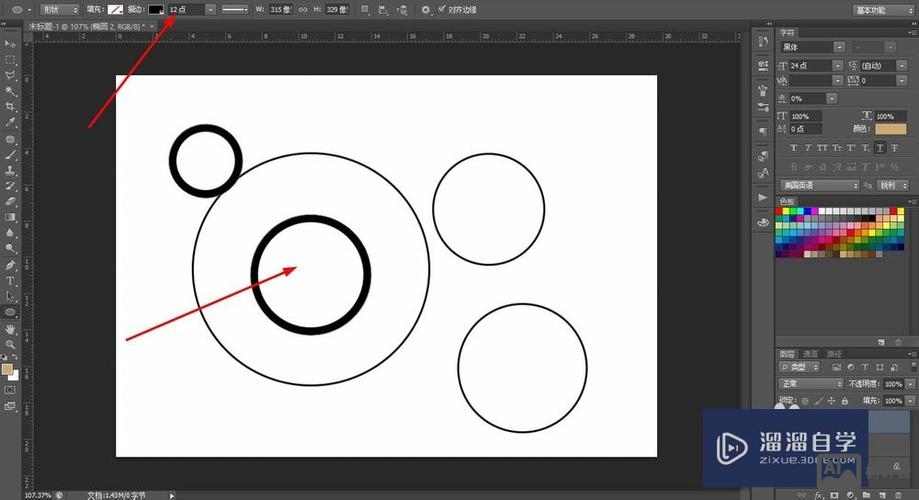The image size is (919, 500).
Task: Click the link width and height icon
Action: click(303, 9)
